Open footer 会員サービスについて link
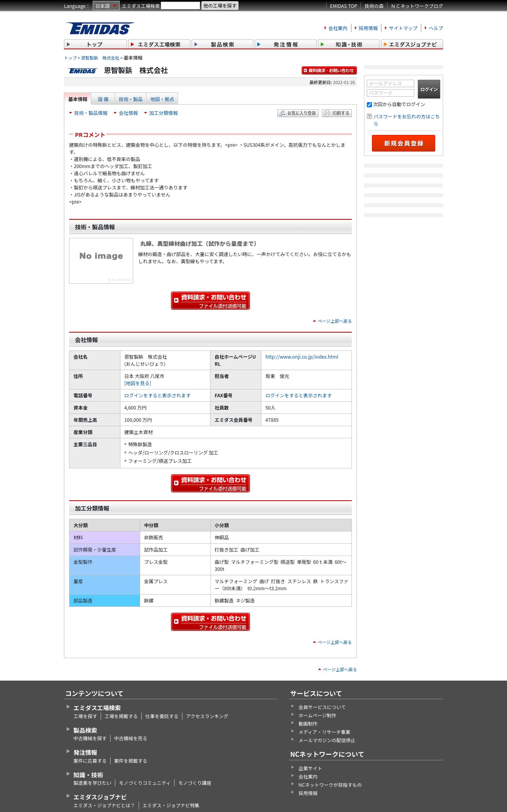This screenshot has height=812, width=507. [x=322, y=707]
